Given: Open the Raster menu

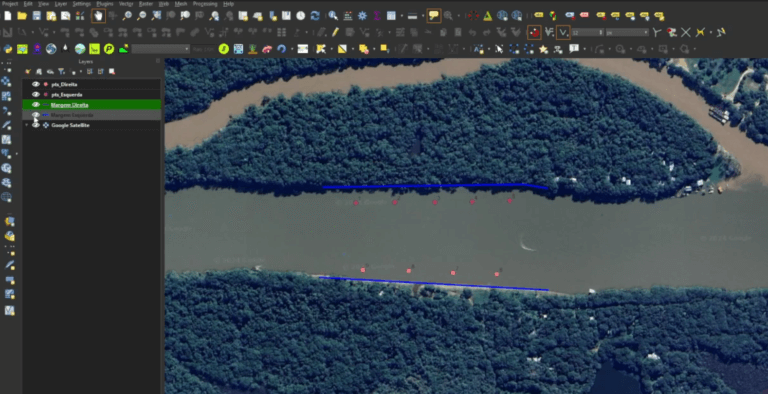Looking at the screenshot, I should tap(146, 3).
